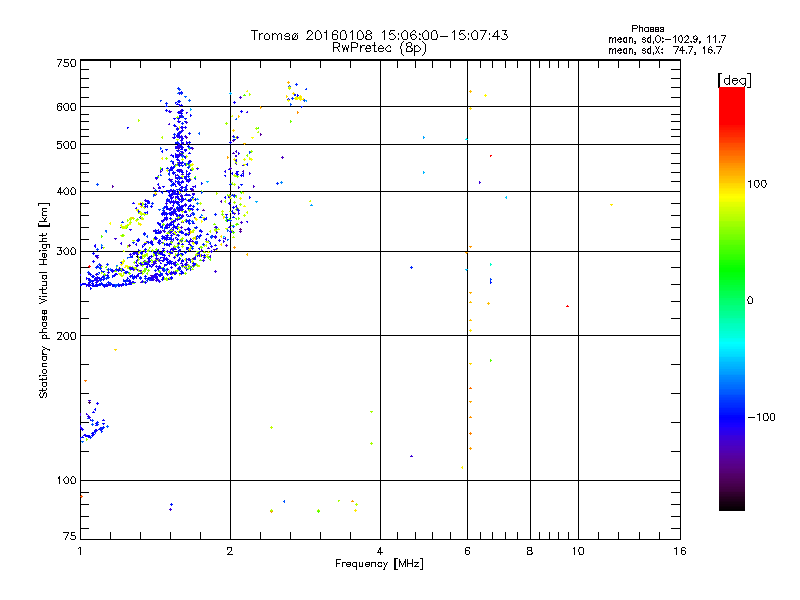Click the "Frequency [MHz]" x-axis label
Screen dimensions: 800x600
(379, 564)
